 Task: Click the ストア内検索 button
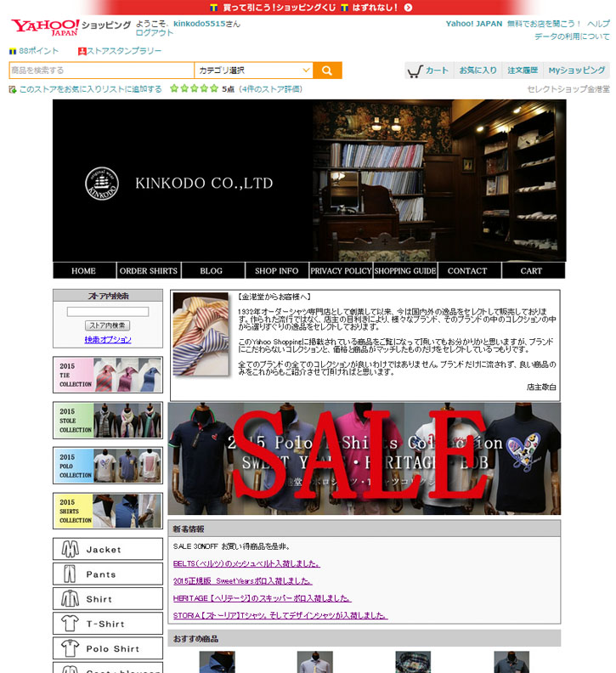107,325
